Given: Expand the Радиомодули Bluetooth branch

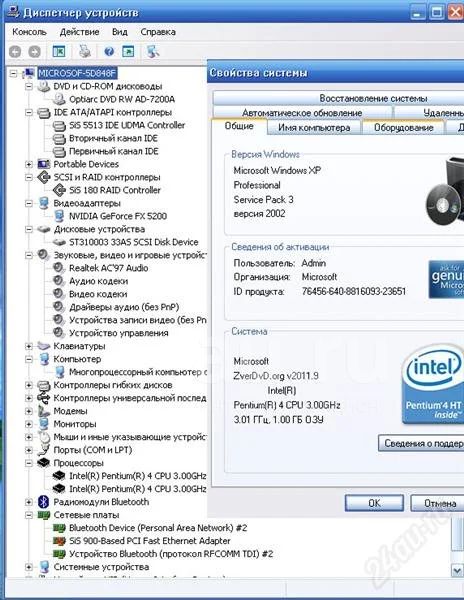Looking at the screenshot, I should [x=29, y=502].
